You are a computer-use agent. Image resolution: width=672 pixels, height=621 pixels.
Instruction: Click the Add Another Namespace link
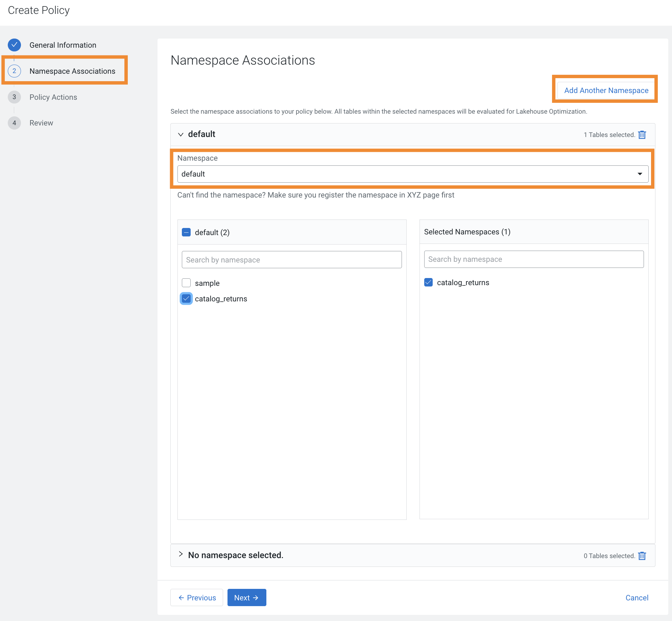pos(606,90)
